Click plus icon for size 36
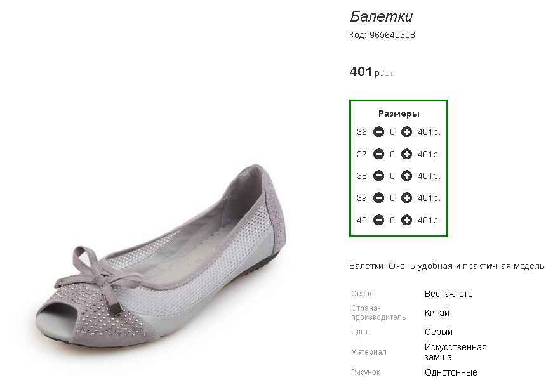The width and height of the screenshot is (546, 392). pos(407,133)
